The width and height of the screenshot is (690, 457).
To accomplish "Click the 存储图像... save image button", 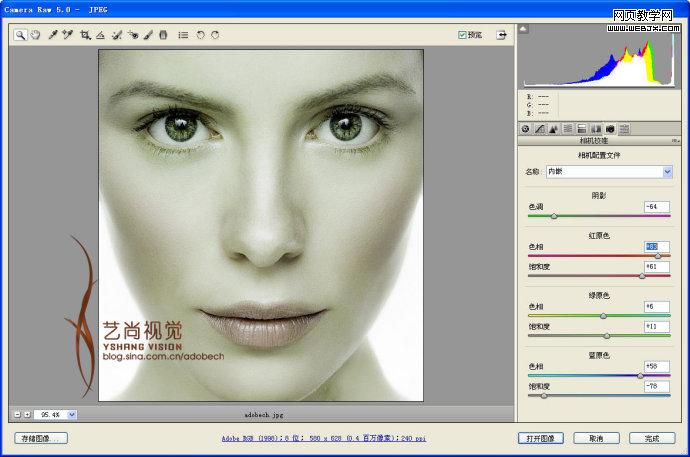I will pyautogui.click(x=40, y=438).
